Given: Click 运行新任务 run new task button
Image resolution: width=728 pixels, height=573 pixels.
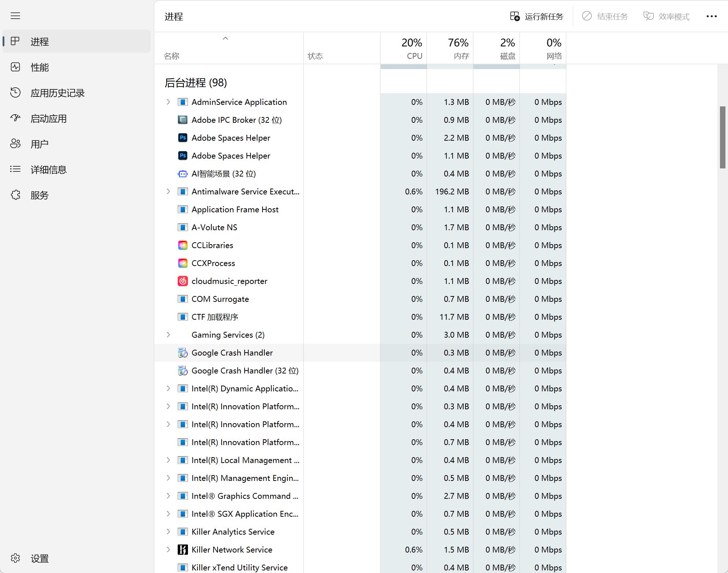Looking at the screenshot, I should click(x=536, y=16).
